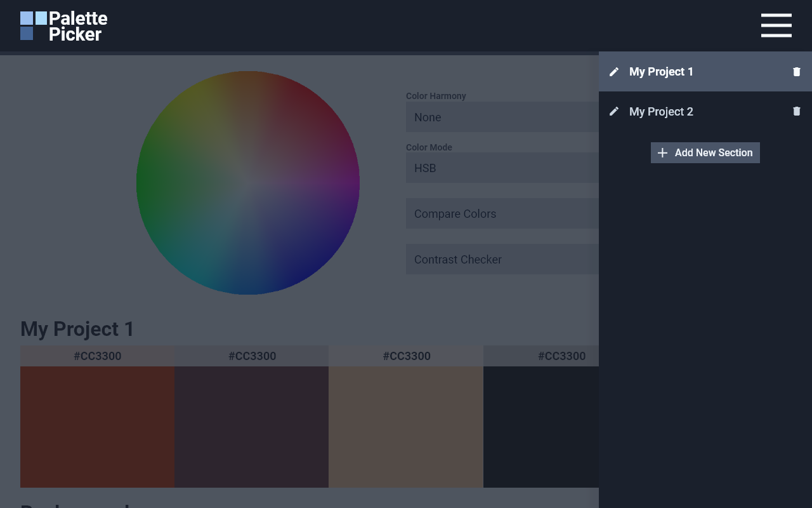The height and width of the screenshot is (508, 812).
Task: Rename My Project 2 via pencil icon
Action: (x=613, y=111)
